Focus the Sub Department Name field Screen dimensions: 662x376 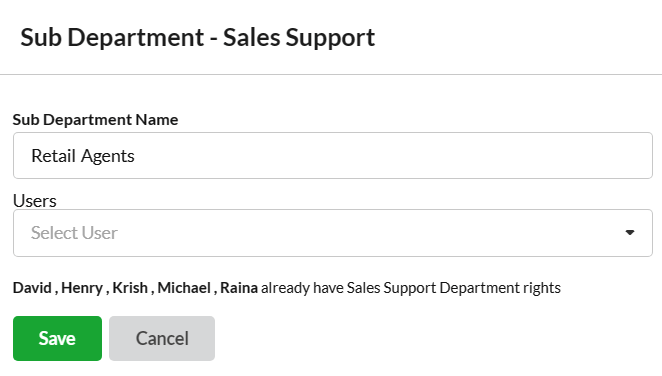click(333, 155)
